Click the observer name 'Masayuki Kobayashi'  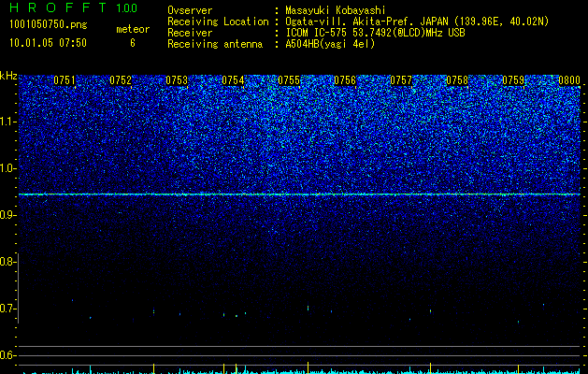(336, 10)
